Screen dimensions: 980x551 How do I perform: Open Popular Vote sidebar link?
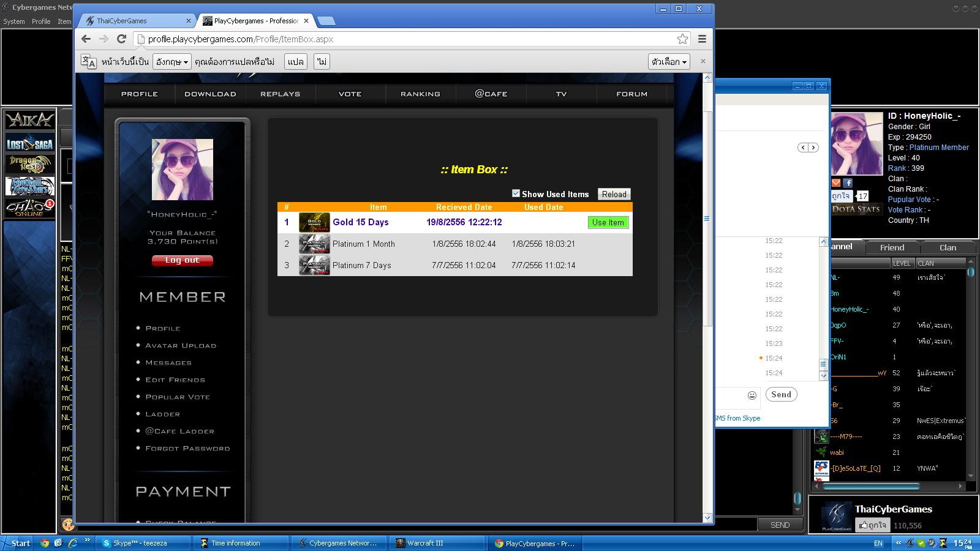[178, 397]
